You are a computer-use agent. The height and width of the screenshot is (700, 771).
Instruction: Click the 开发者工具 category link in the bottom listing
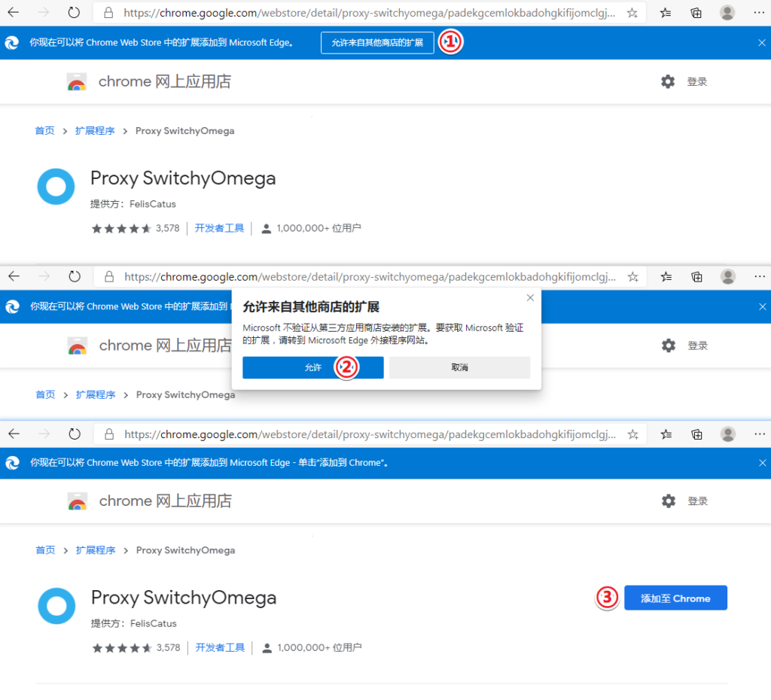tap(221, 647)
